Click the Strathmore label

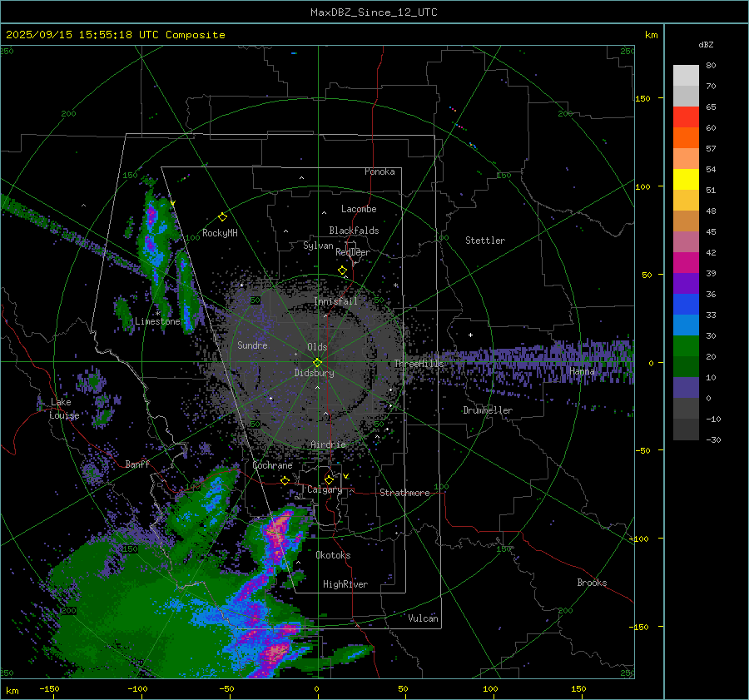[404, 493]
